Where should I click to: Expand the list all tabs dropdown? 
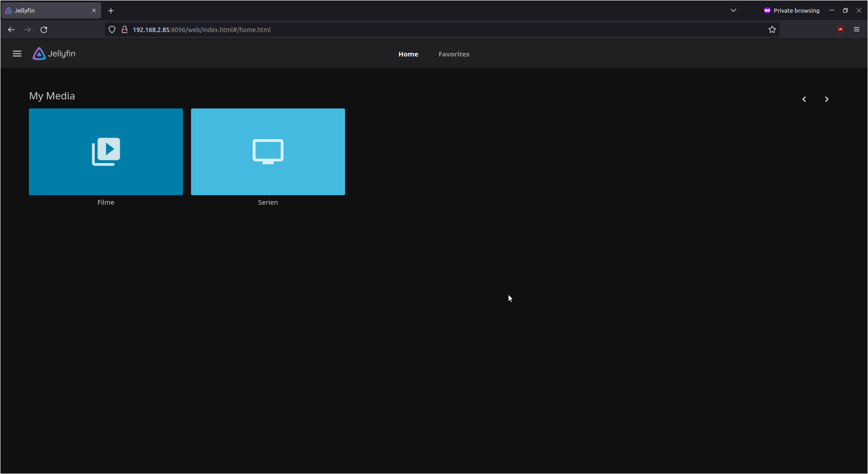pyautogui.click(x=733, y=10)
